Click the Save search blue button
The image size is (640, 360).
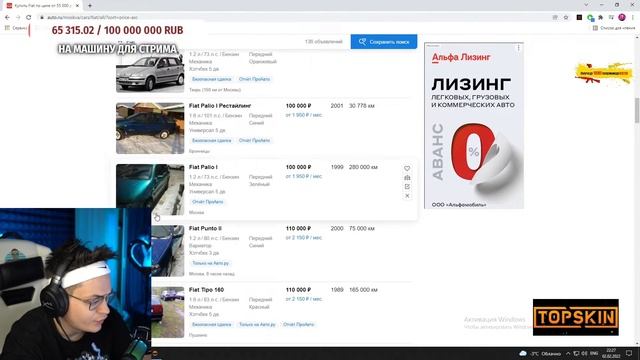tap(384, 42)
